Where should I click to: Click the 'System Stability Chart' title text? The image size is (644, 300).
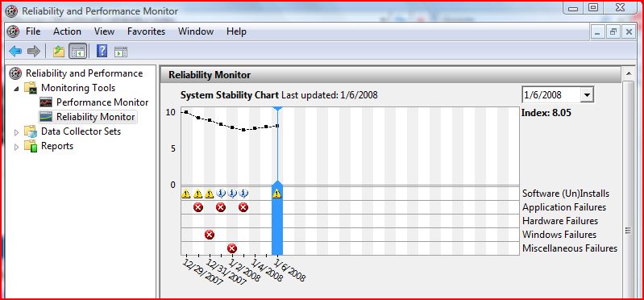[229, 95]
